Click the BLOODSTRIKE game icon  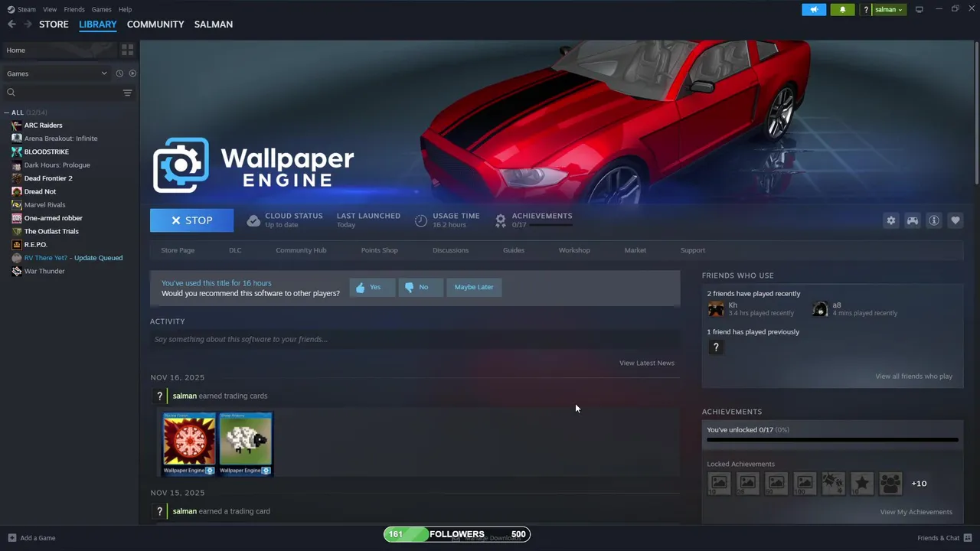point(17,152)
